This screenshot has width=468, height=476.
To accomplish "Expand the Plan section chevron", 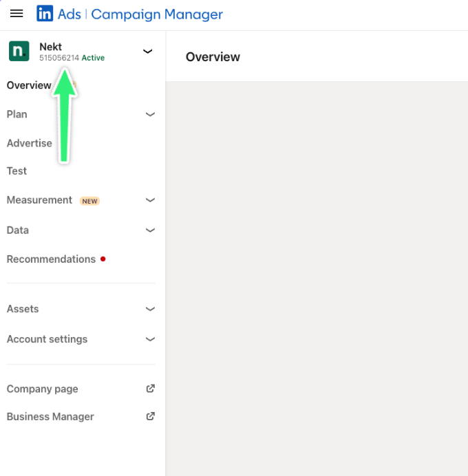I will point(150,114).
